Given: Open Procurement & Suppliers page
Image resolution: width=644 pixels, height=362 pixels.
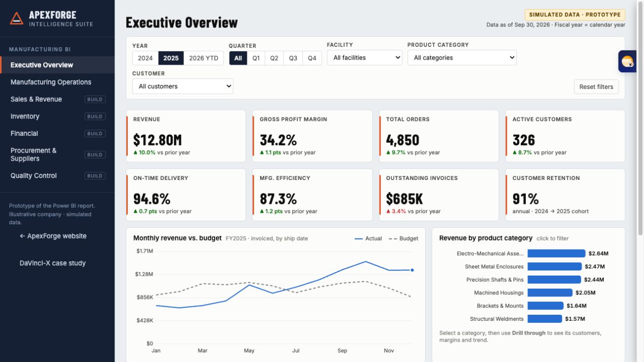Looking at the screenshot, I should tap(57, 155).
